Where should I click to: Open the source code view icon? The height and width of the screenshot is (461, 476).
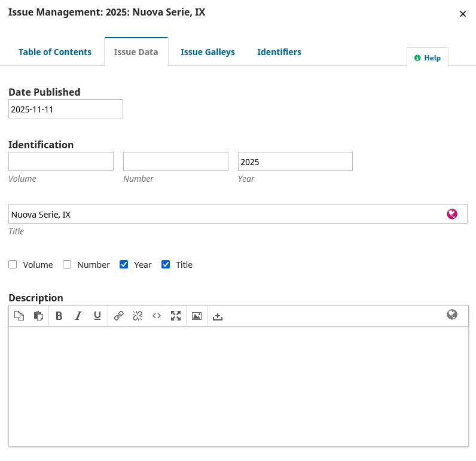pos(157,316)
